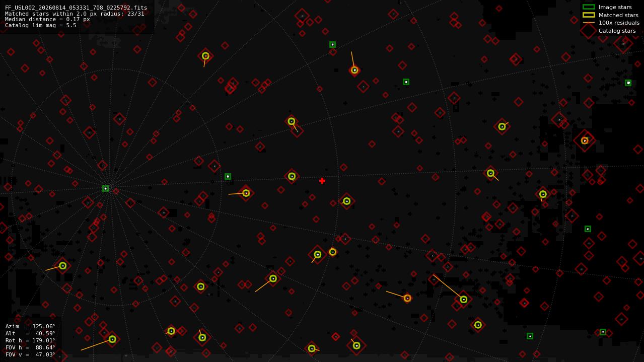
Task: Click the yellow Matched stars legend box
Action: [589, 15]
